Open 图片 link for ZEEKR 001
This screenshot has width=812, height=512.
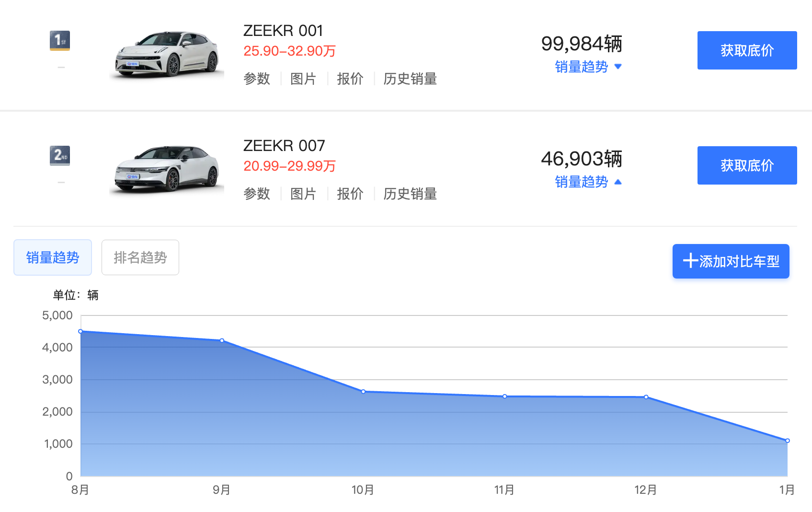[x=303, y=79]
